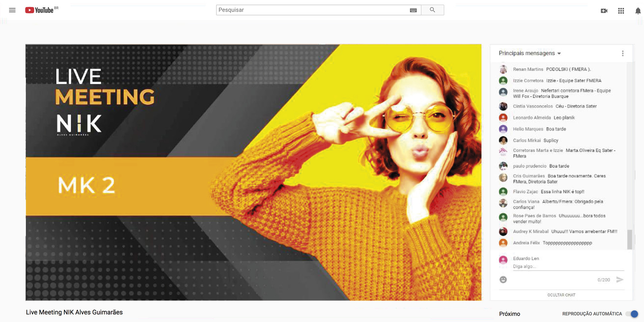This screenshot has height=322, width=644.
Task: Click the send message arrow
Action: [x=620, y=279]
